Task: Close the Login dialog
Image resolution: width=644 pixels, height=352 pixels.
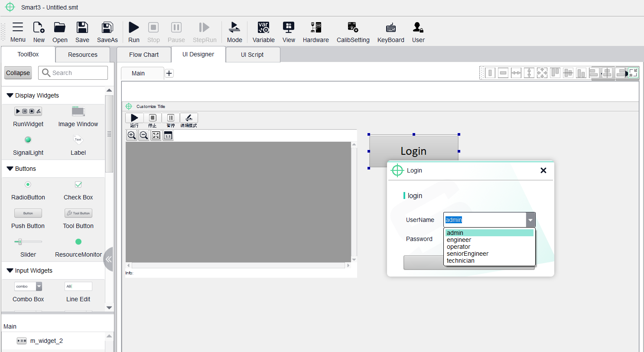Action: pos(543,170)
